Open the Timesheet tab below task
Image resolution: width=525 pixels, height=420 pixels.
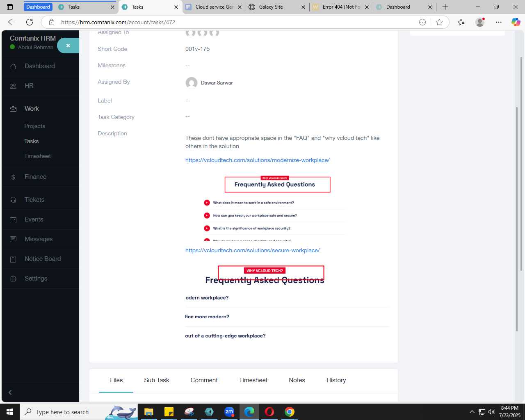pos(253,380)
